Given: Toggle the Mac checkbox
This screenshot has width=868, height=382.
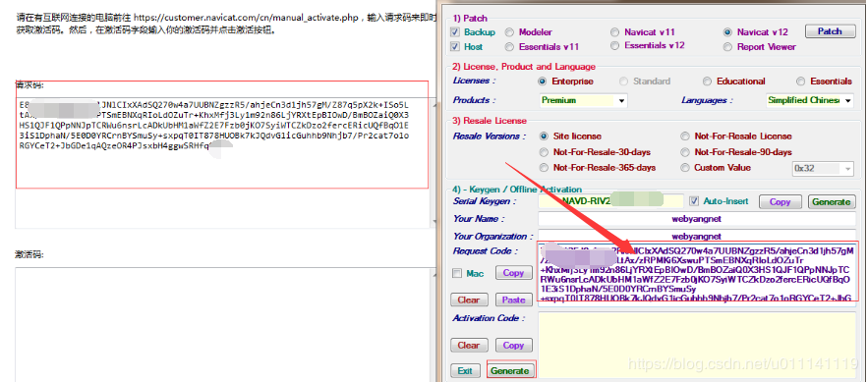Looking at the screenshot, I should point(457,273).
